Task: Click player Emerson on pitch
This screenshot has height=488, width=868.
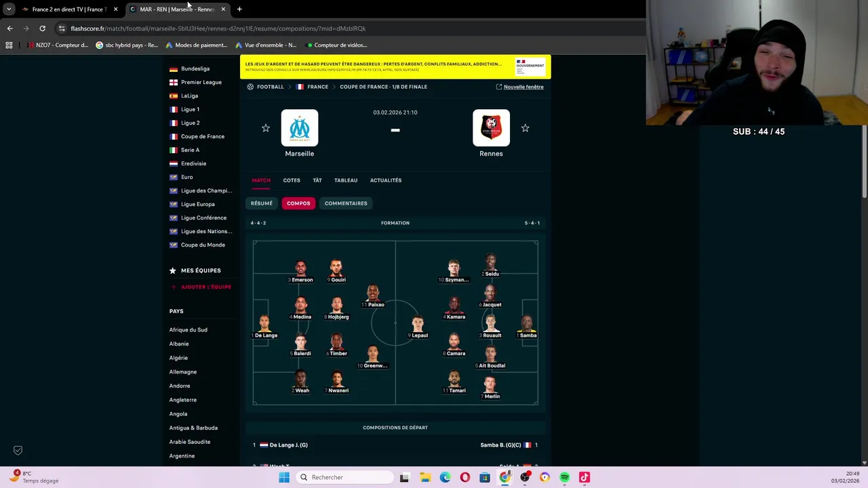Action: [x=300, y=272]
